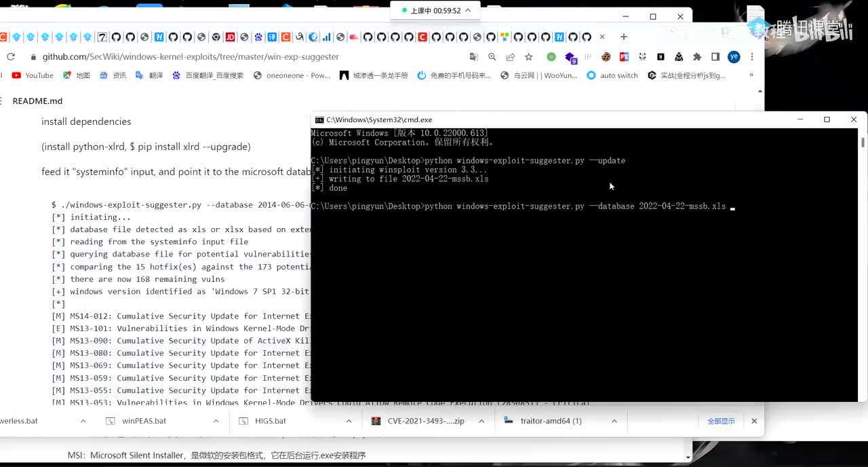Viewport: 868px width, 467px height.
Task: Click the README.md heading
Action: coord(37,100)
